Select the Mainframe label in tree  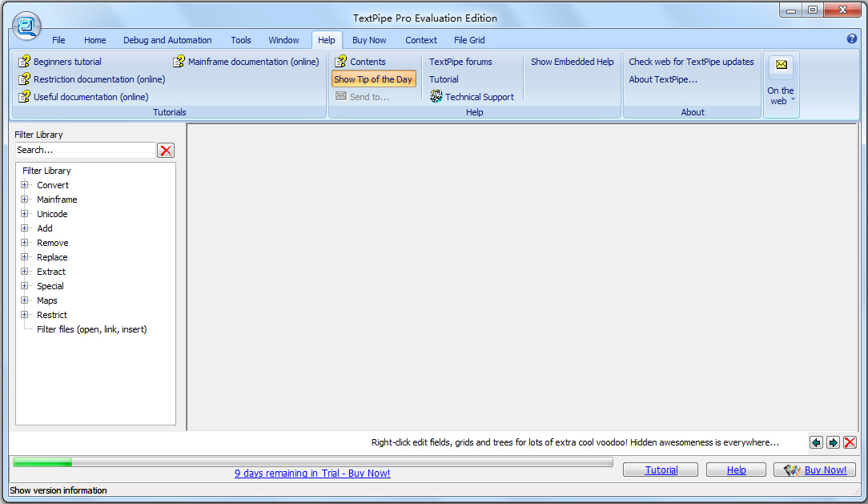pos(57,200)
